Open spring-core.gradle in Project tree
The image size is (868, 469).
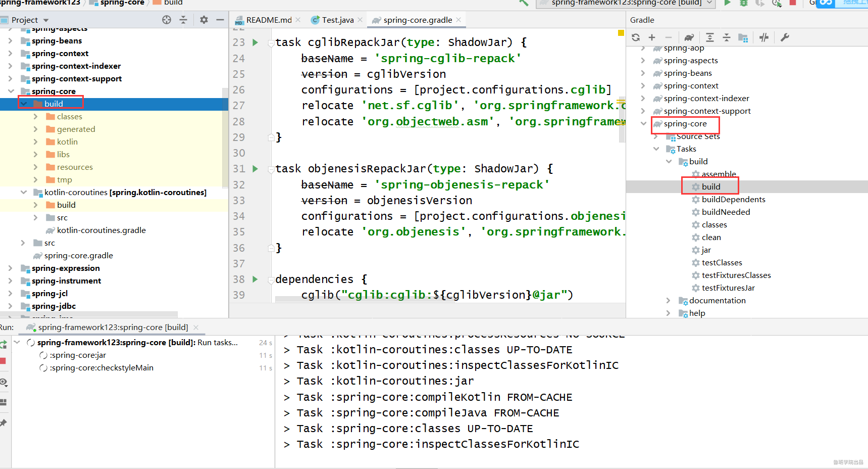pyautogui.click(x=78, y=256)
